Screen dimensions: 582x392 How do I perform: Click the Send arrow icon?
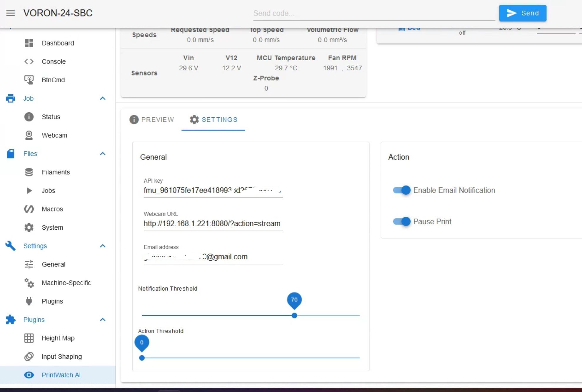(512, 13)
